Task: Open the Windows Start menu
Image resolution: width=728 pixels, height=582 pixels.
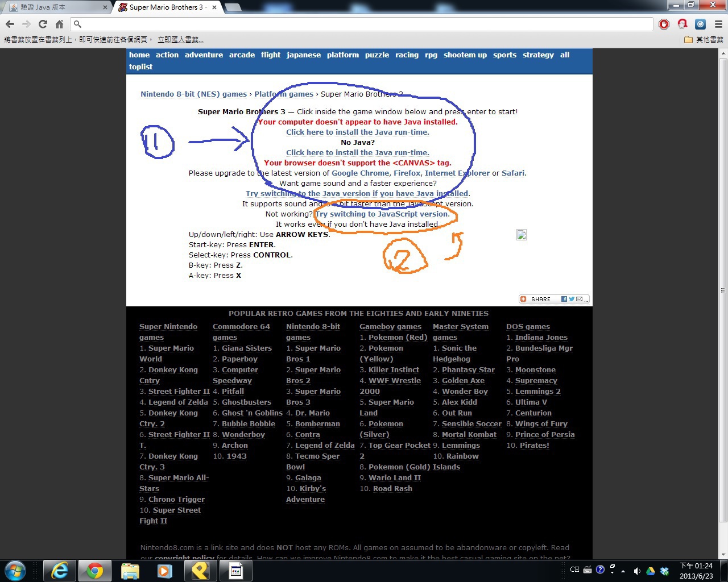Action: [15, 570]
